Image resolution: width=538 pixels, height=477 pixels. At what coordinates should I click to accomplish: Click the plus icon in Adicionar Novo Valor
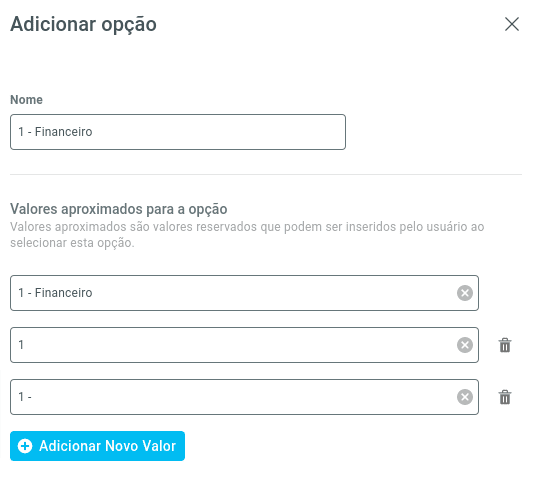(x=25, y=446)
